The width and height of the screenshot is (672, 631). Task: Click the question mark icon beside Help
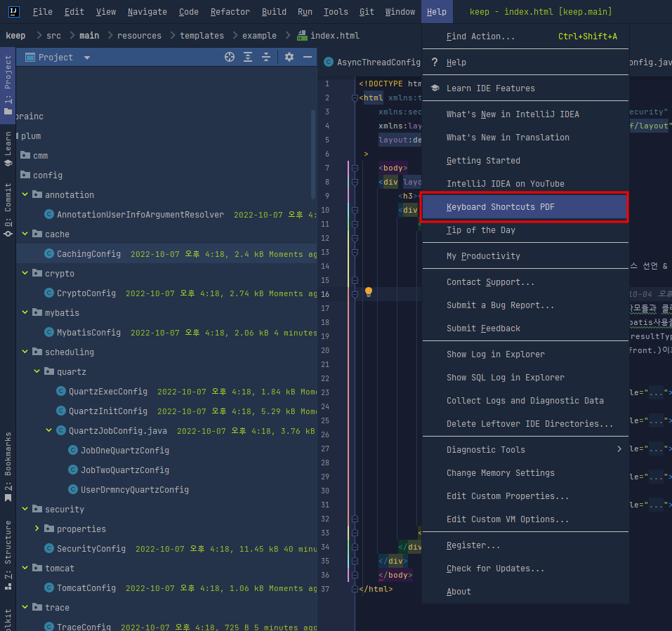(x=435, y=62)
